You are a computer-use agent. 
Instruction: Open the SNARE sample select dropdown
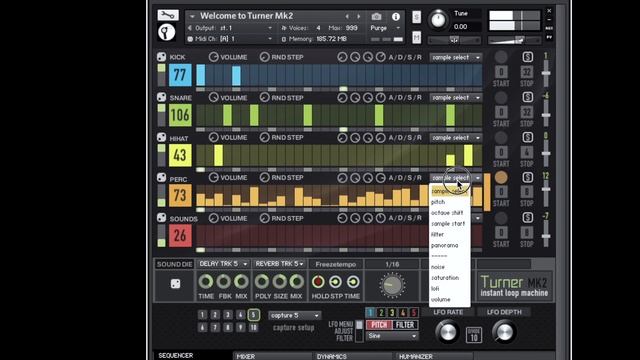pos(456,98)
